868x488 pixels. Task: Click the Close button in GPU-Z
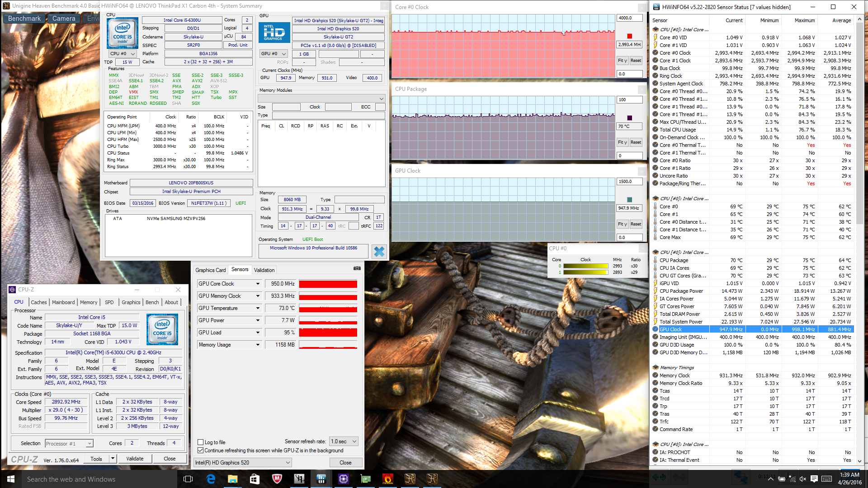(x=345, y=463)
